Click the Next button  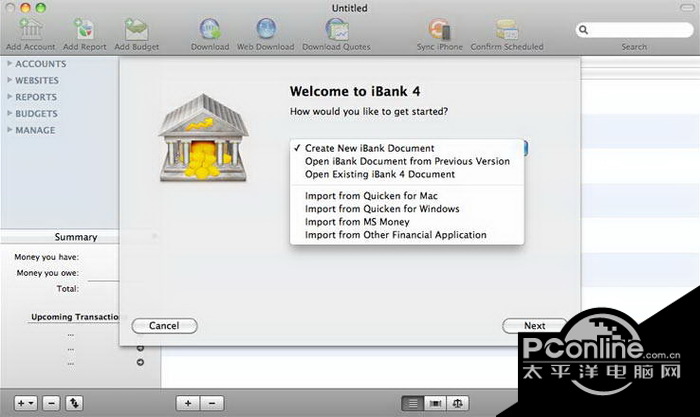click(x=534, y=326)
